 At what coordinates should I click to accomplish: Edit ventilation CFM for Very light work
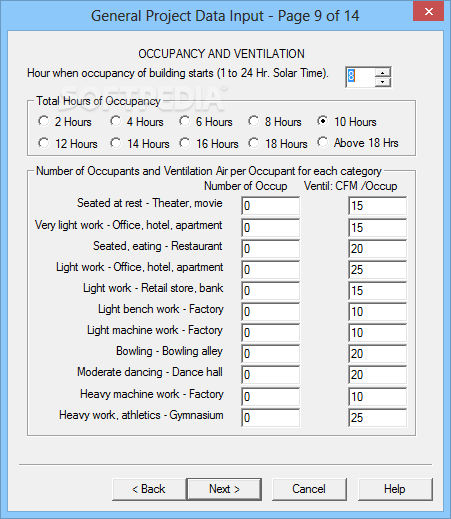click(x=377, y=228)
